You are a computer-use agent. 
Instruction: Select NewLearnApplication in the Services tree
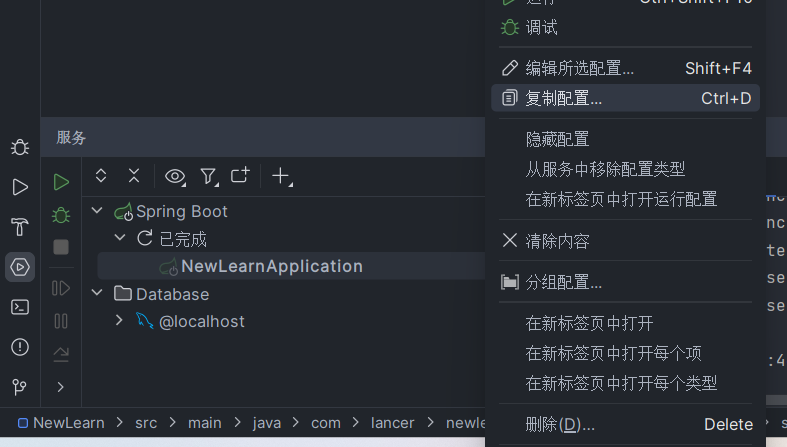pyautogui.click(x=291, y=266)
